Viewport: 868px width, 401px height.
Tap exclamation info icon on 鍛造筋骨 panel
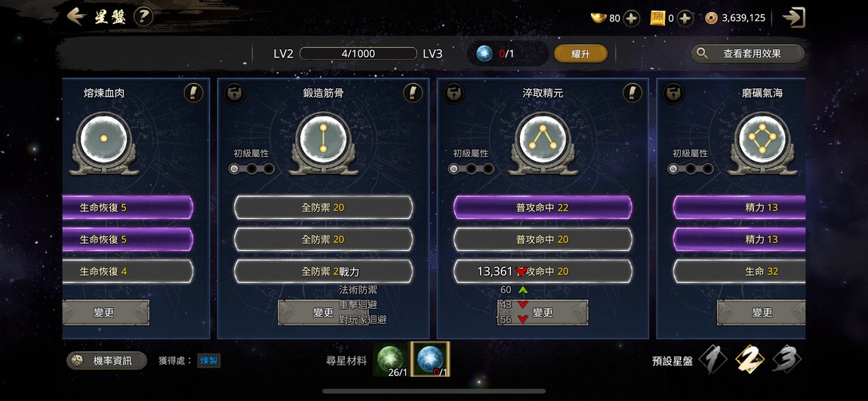click(x=412, y=92)
